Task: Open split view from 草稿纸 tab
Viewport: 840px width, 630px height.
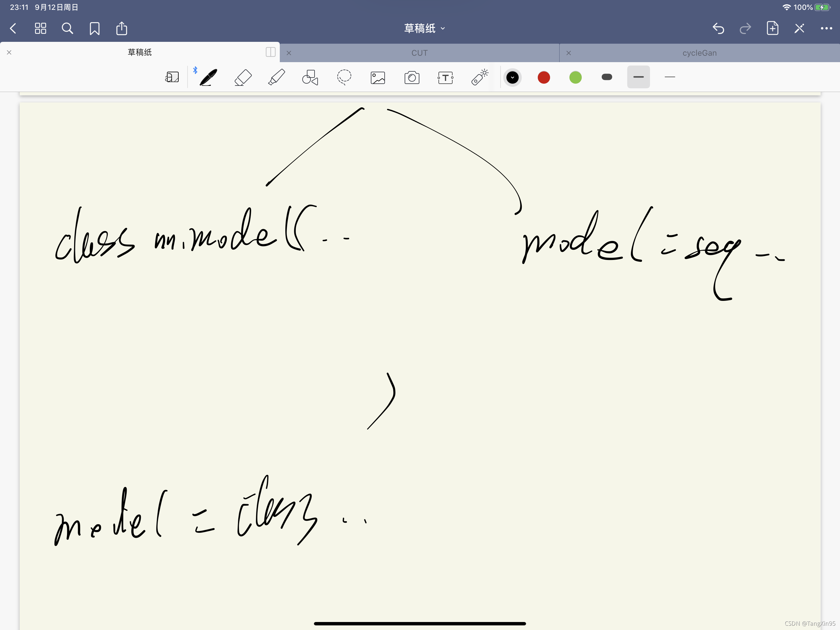Action: [270, 52]
